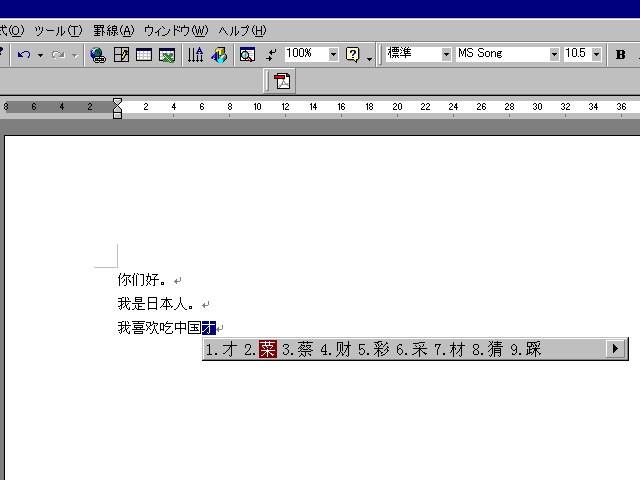Viewport: 640px width, 480px height.
Task: Click the line 我是日本人。
Action: (156, 304)
